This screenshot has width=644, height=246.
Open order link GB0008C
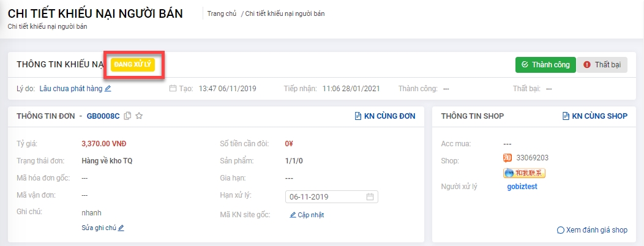click(x=103, y=116)
